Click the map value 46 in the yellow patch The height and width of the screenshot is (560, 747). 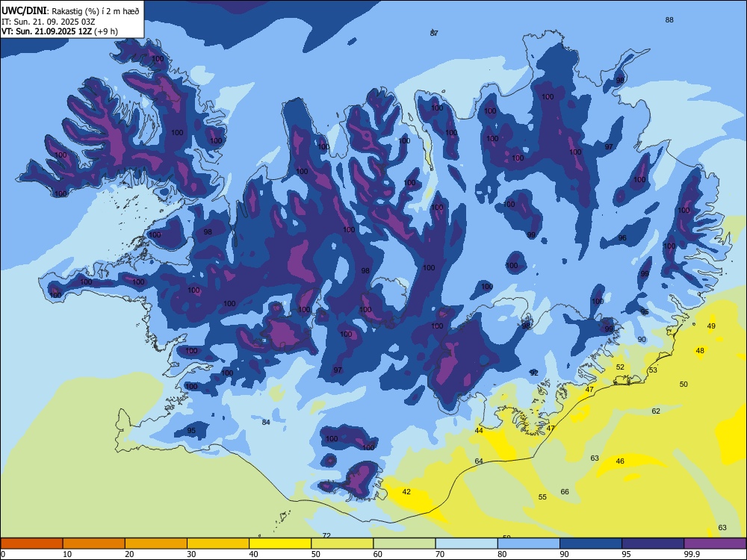620,461
